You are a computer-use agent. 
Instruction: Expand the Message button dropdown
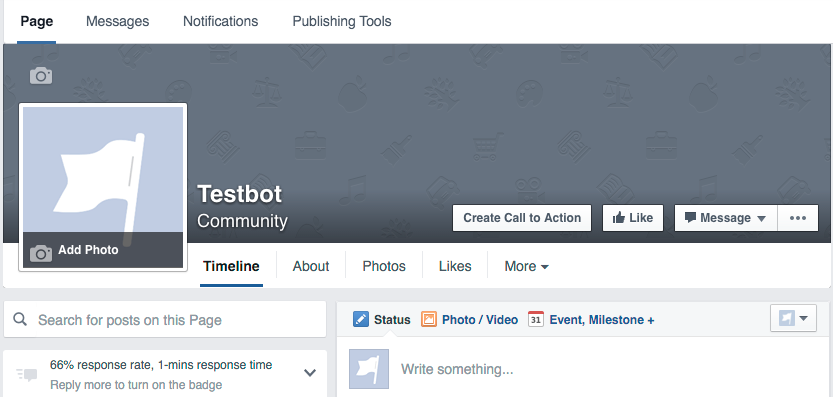point(761,218)
